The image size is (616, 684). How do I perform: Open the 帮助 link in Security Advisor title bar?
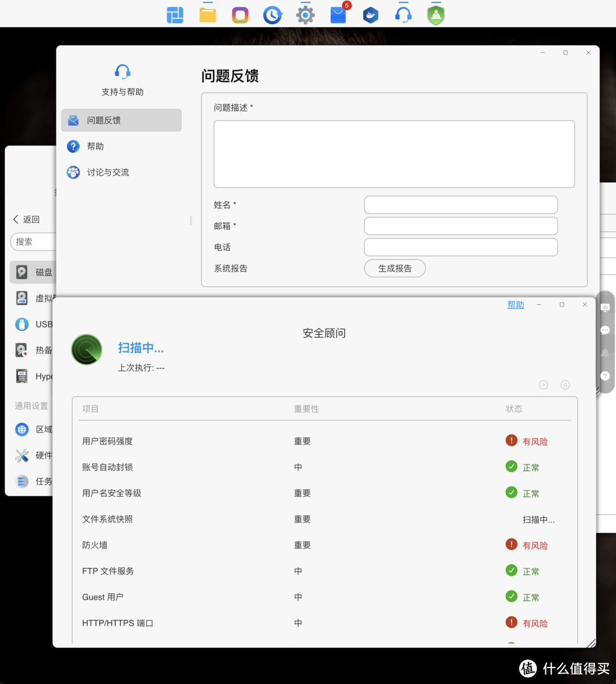point(515,304)
